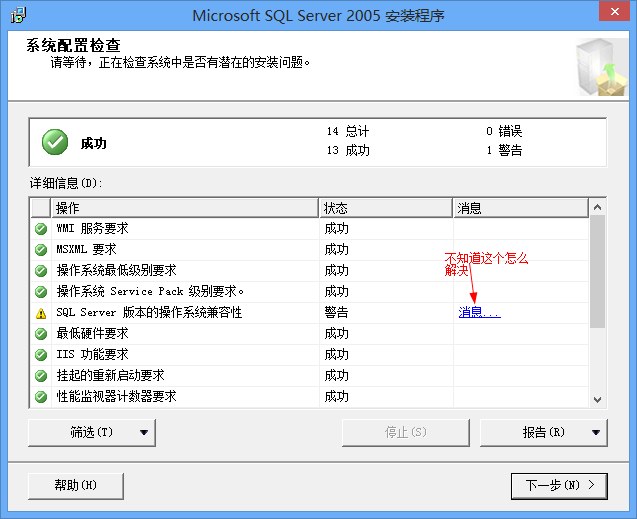Select the 性能监视器计数器要求 row
This screenshot has width=637, height=519.
click(x=117, y=397)
